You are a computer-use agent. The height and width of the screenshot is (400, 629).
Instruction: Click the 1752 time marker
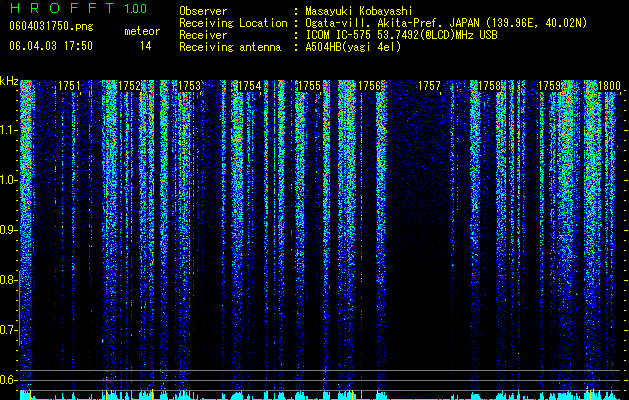pos(130,86)
